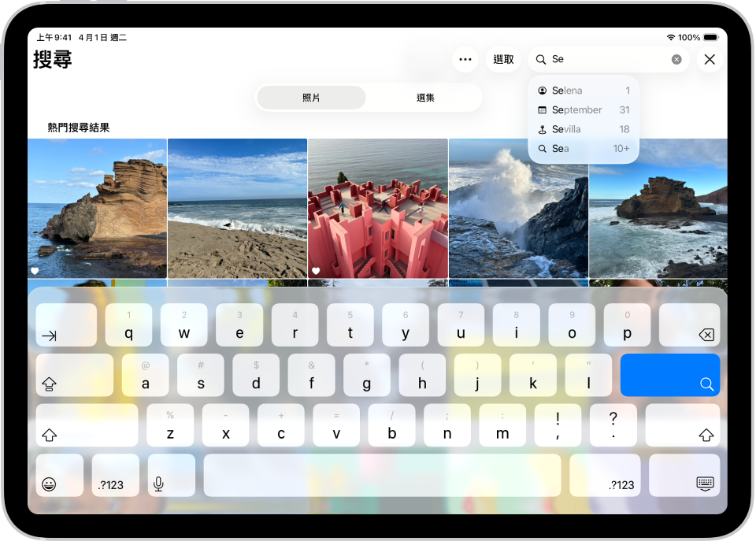
Task: Switch keyboard to numbers with .?123 key
Action: (115, 476)
